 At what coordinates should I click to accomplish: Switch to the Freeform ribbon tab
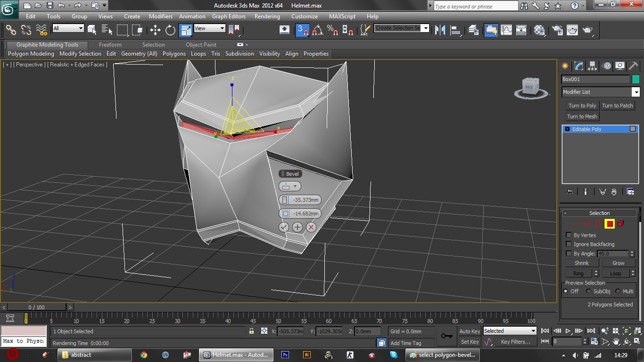(110, 45)
